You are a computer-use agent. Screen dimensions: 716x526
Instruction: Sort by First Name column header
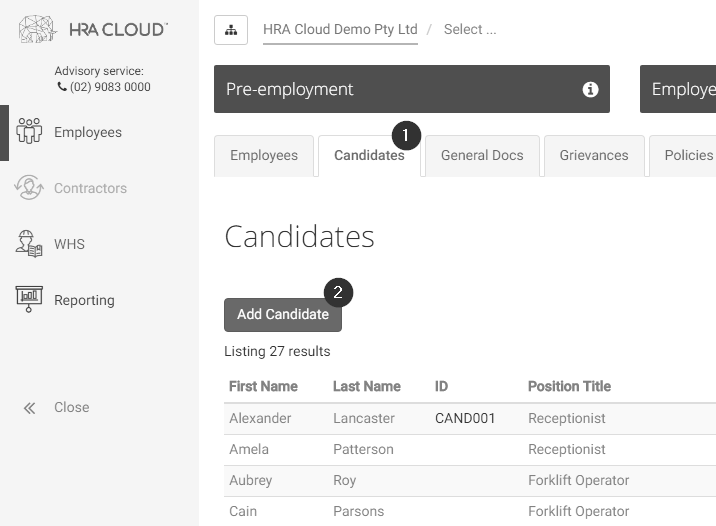[x=263, y=386]
